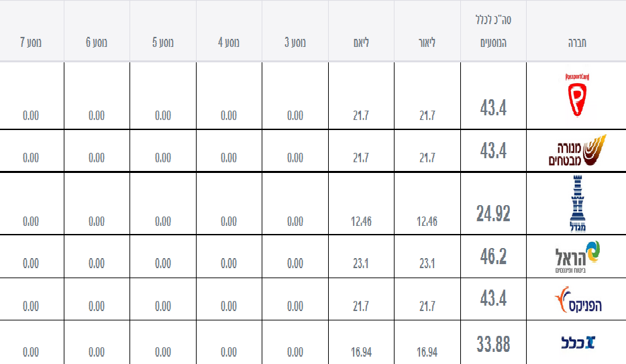Select the נוסע 3 column header
626x364 pixels.
[x=295, y=43]
